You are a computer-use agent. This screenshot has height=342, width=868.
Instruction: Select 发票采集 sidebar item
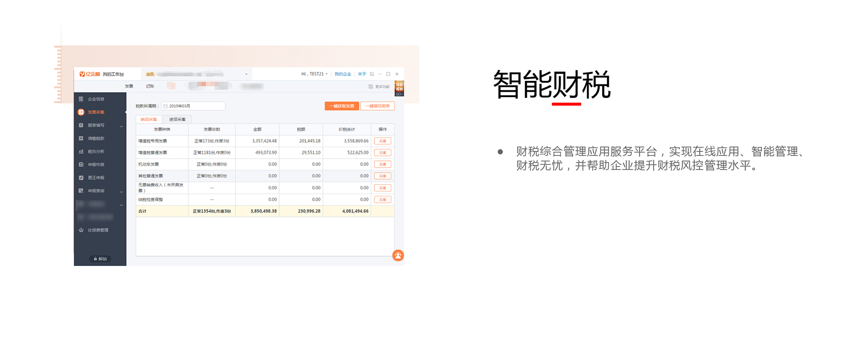[x=96, y=112]
